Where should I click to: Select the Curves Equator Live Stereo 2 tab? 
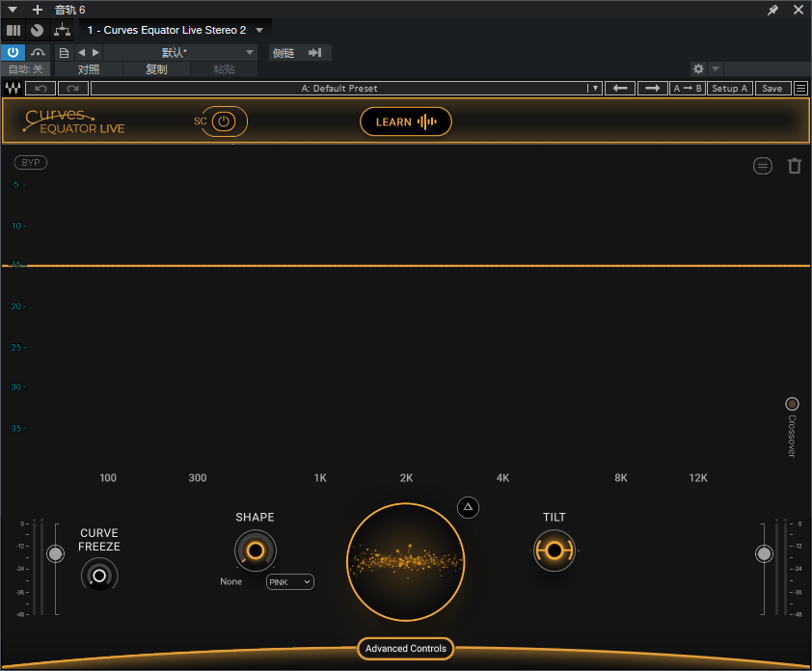point(166,30)
